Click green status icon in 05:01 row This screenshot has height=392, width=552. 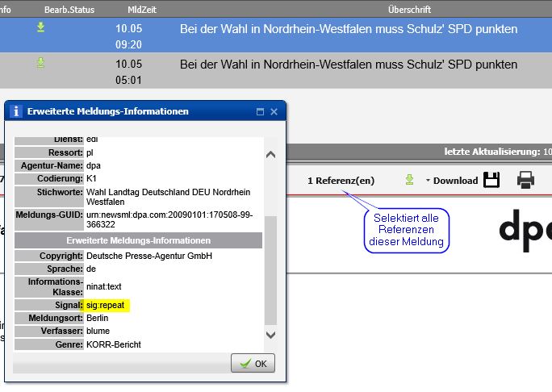pyautogui.click(x=40, y=63)
